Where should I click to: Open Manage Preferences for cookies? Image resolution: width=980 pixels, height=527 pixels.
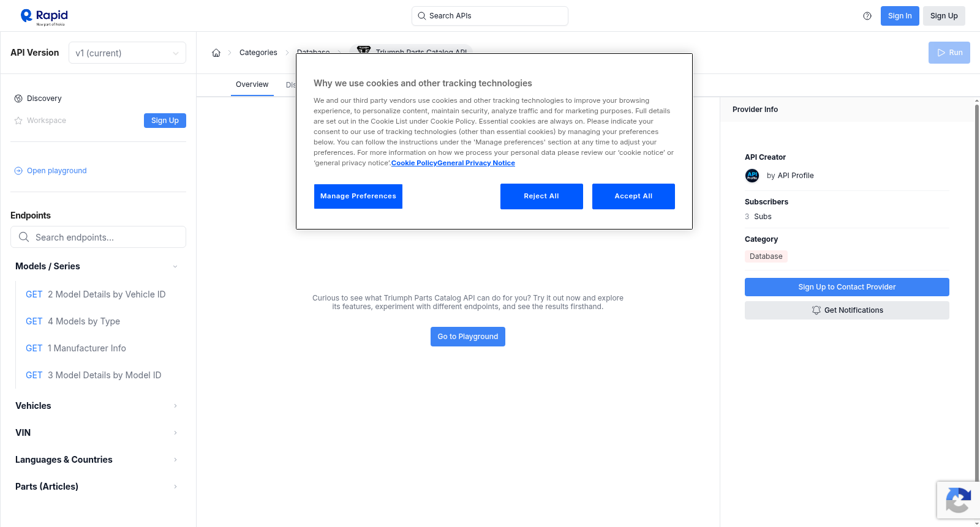coord(358,196)
